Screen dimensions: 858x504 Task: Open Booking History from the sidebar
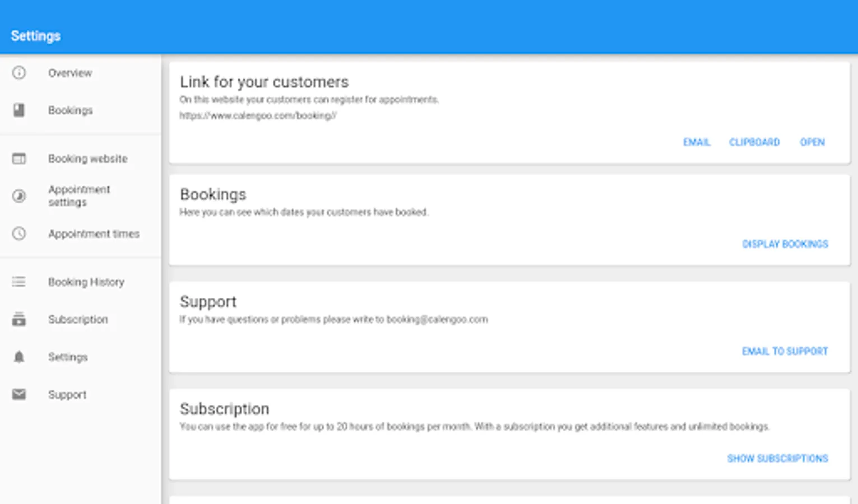(x=86, y=282)
